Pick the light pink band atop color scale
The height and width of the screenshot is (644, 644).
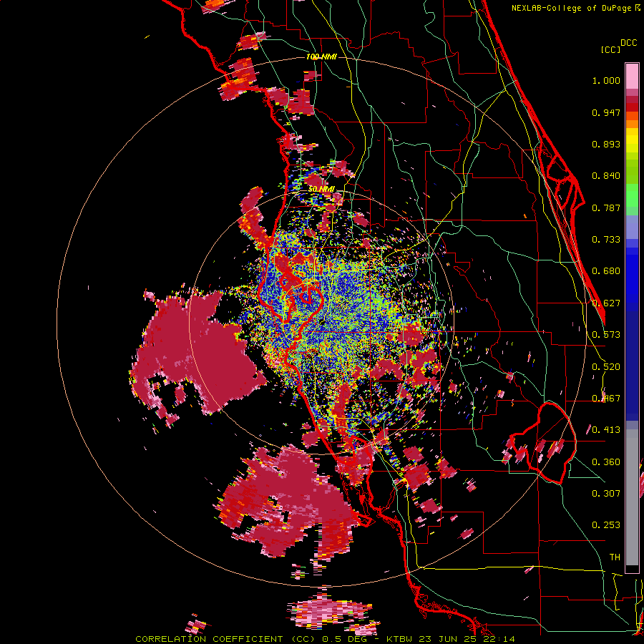point(632,77)
